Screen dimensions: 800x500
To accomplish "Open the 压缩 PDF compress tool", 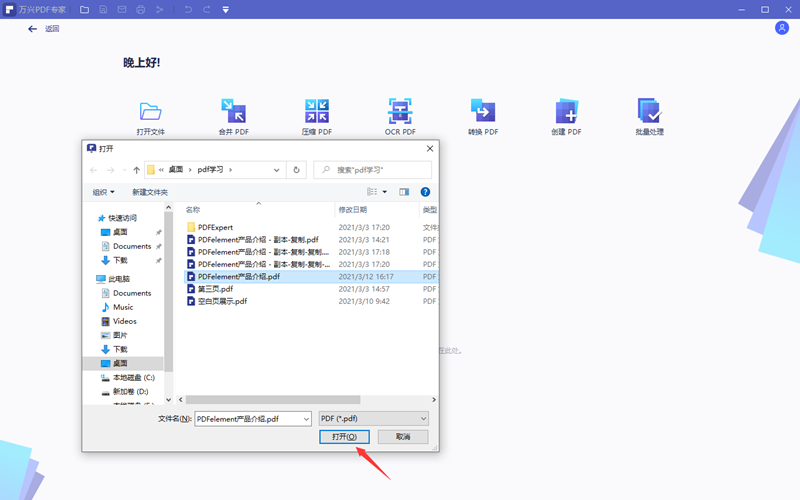I will [316, 111].
